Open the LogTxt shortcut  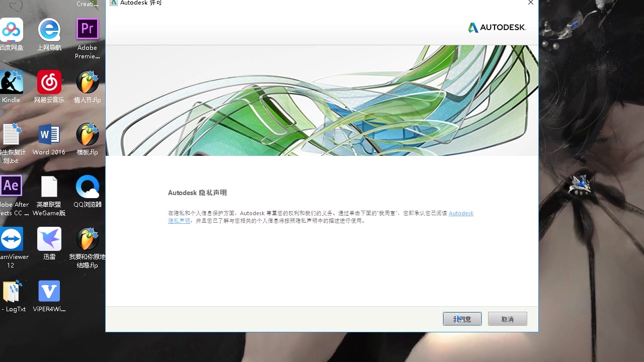pos(12,290)
